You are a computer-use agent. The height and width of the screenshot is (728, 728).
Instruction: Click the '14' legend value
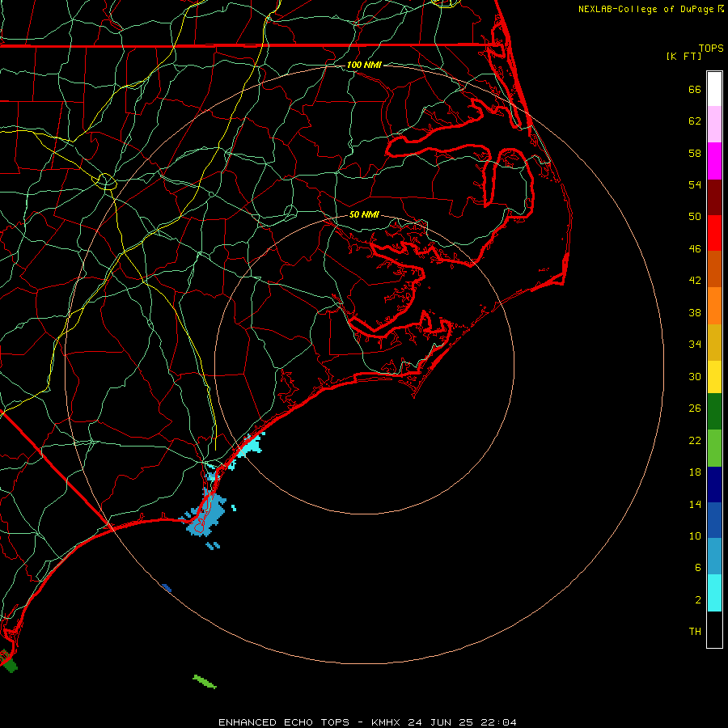coord(695,504)
